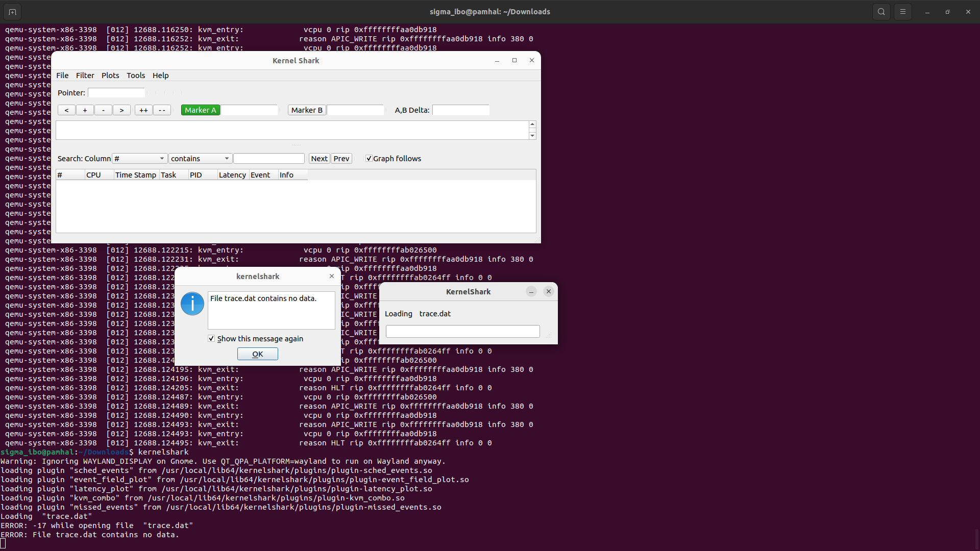The height and width of the screenshot is (551, 980).
Task: Click the terminal search magnifier icon
Action: 881,12
